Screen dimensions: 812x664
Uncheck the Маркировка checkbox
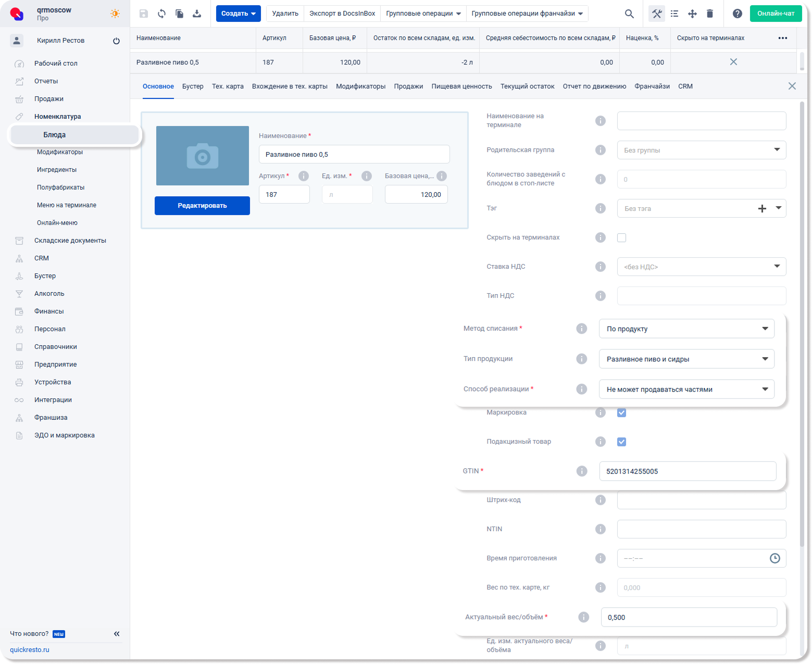[621, 412]
